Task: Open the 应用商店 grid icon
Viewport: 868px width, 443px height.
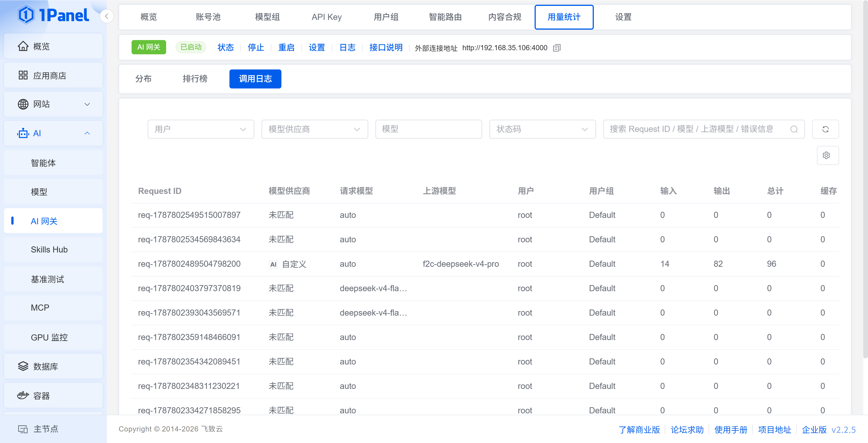Action: [23, 75]
